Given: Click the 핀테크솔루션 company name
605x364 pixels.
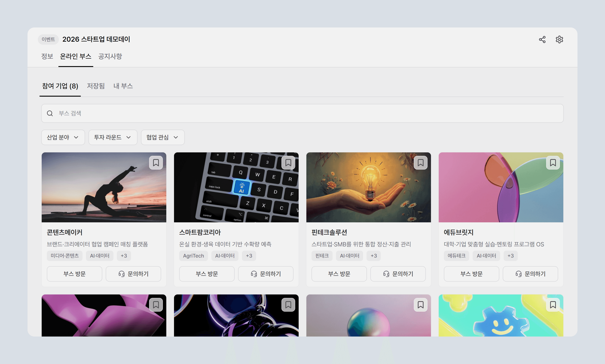Looking at the screenshot, I should (329, 232).
